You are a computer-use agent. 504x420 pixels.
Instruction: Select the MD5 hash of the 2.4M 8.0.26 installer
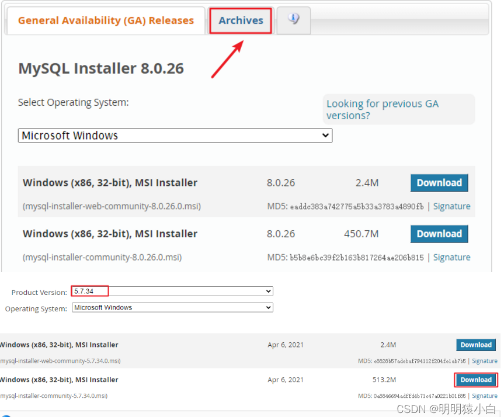click(x=357, y=207)
